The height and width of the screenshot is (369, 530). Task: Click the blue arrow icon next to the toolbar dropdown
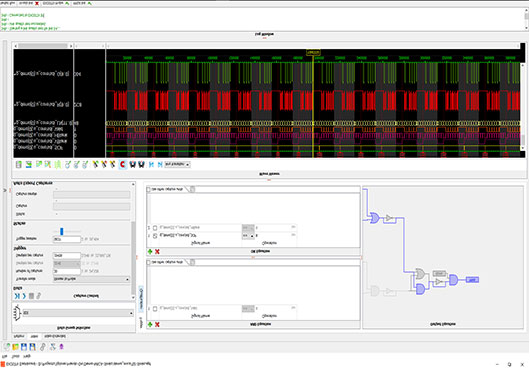point(160,165)
